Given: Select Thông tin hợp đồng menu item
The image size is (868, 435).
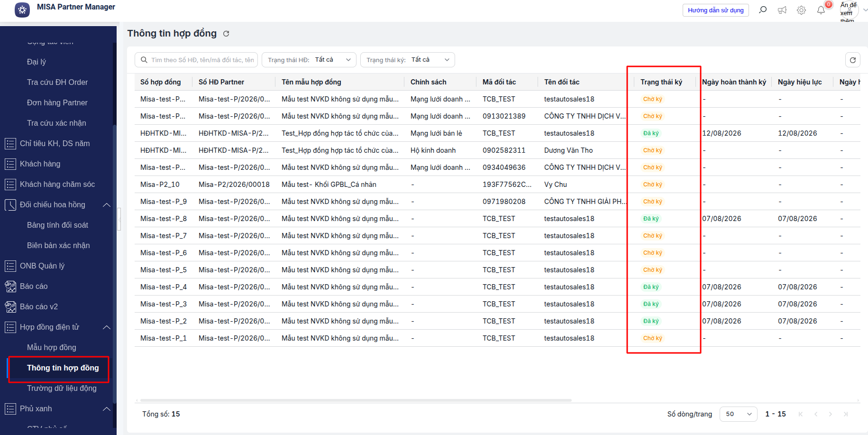Looking at the screenshot, I should coord(63,368).
